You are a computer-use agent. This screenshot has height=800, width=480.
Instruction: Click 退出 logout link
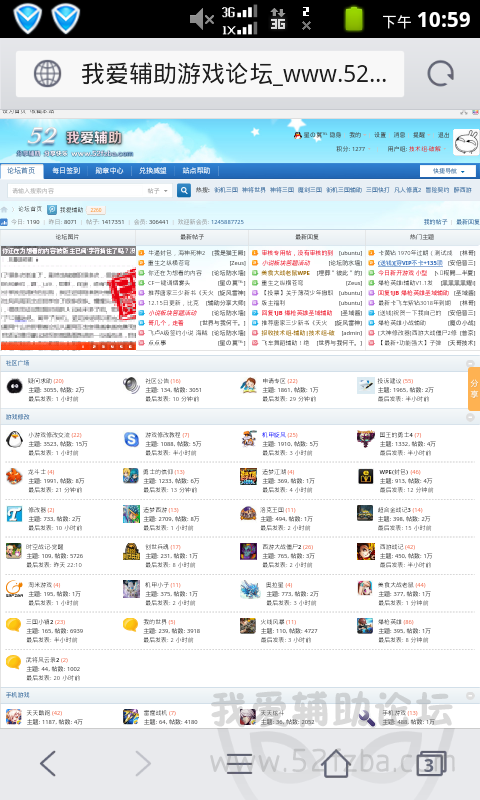click(444, 135)
